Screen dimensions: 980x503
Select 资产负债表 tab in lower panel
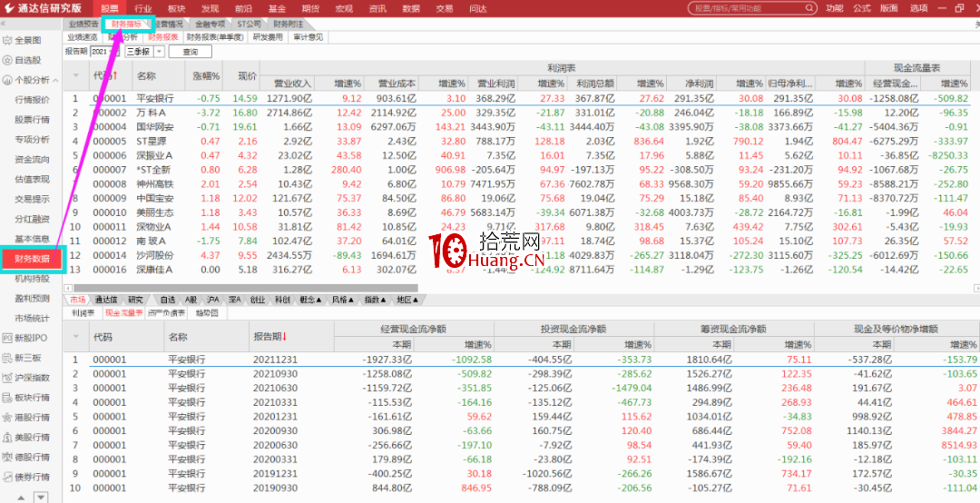[x=166, y=313]
